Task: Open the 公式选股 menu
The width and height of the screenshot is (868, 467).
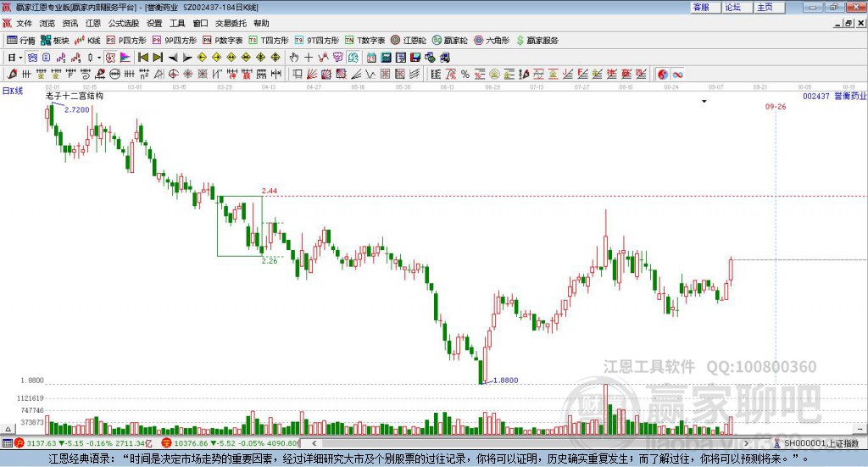Action: pos(124,23)
